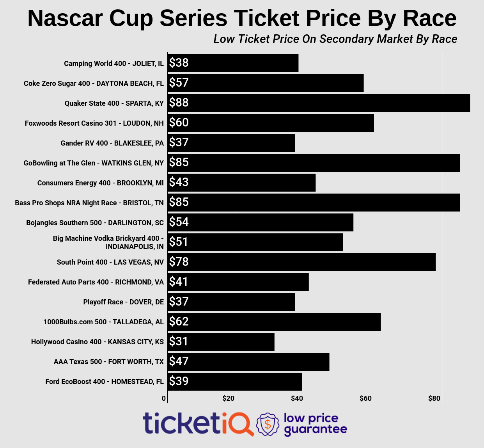
Task: Select the Bass Pro Shops Bristol bar
Action: click(x=314, y=203)
